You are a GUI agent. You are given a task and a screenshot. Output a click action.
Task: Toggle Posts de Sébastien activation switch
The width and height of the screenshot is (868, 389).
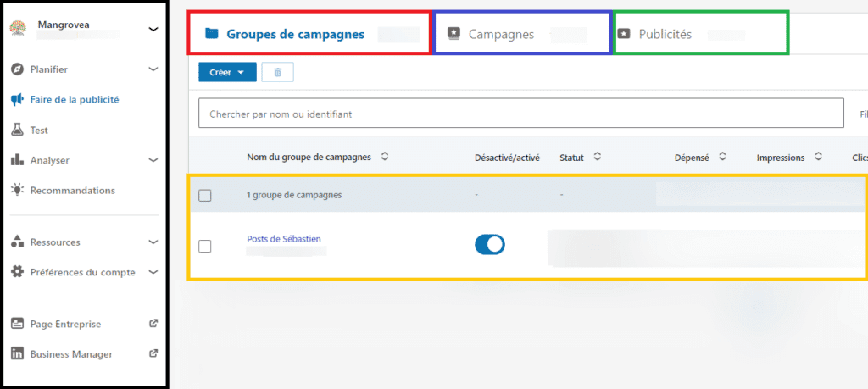coord(490,244)
